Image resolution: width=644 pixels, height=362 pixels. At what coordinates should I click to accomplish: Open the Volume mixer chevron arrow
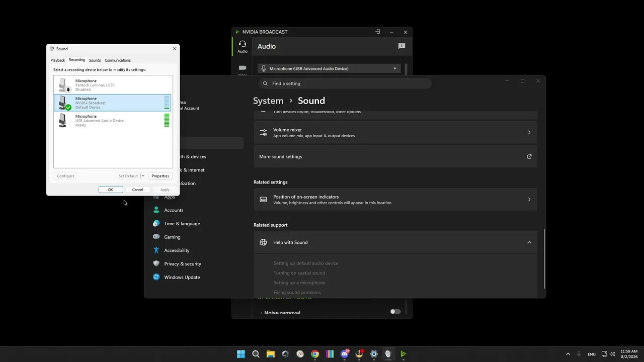point(529,132)
